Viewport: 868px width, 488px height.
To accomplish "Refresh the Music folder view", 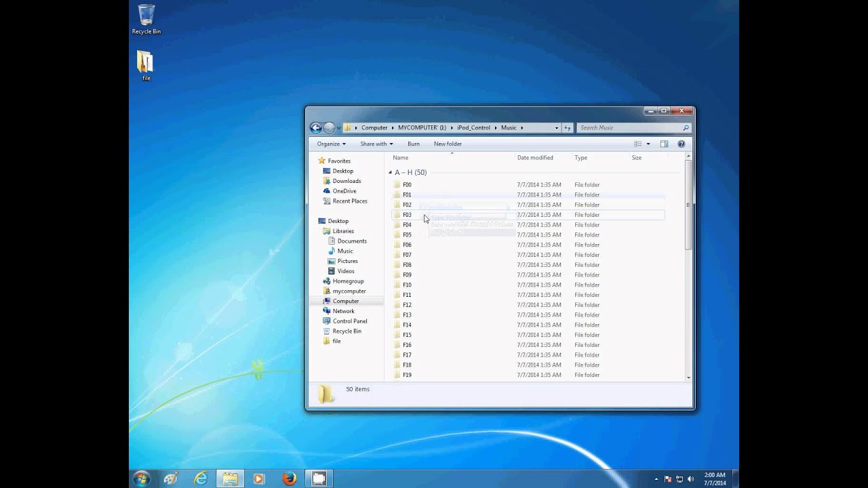I will point(568,127).
